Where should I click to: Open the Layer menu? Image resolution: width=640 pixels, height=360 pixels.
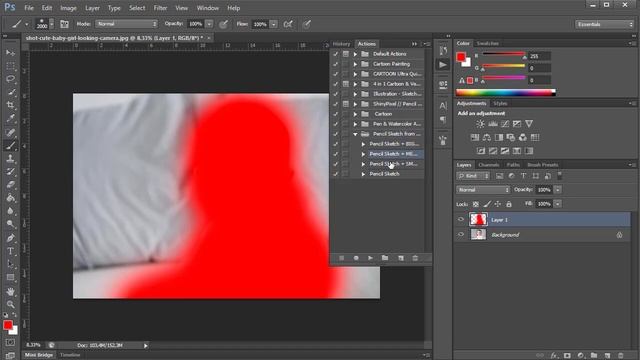(x=92, y=8)
